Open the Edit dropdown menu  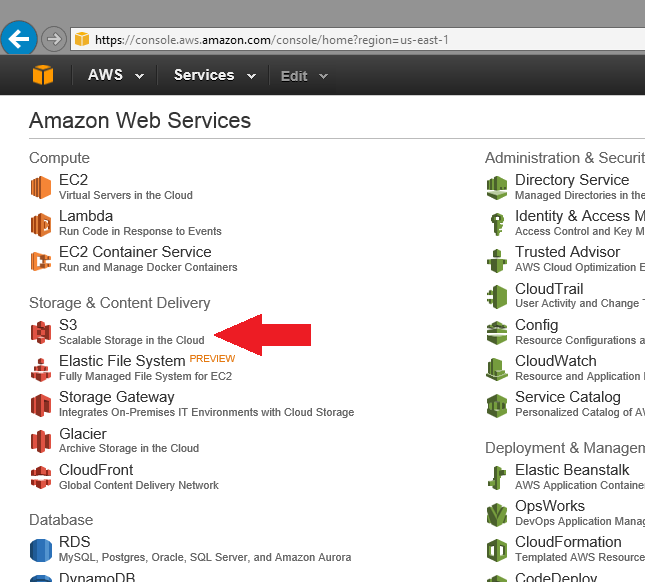[x=304, y=76]
